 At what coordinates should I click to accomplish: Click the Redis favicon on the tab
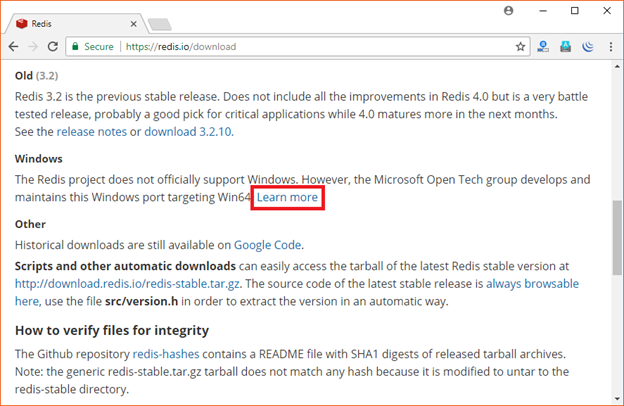click(21, 24)
